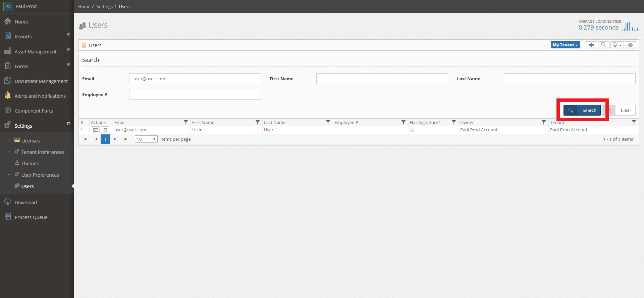644x298 pixels.
Task: Toggle Has Signature checkbox for User 1
Action: (x=412, y=130)
